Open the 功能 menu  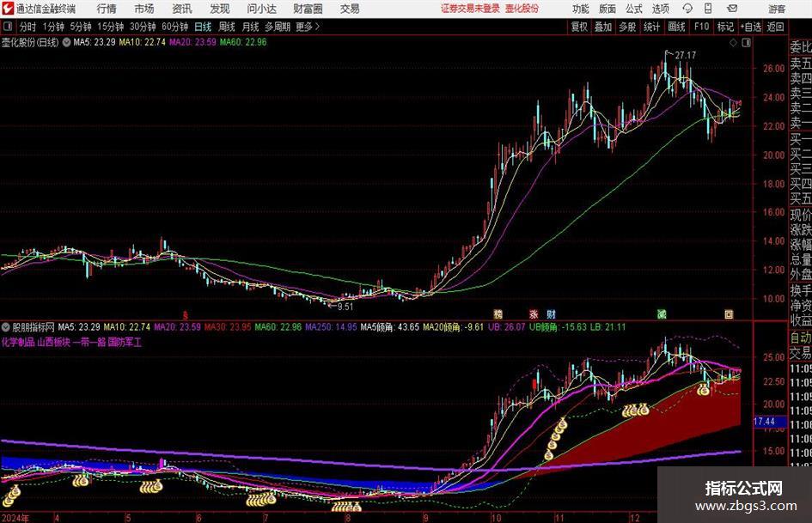tap(580, 9)
